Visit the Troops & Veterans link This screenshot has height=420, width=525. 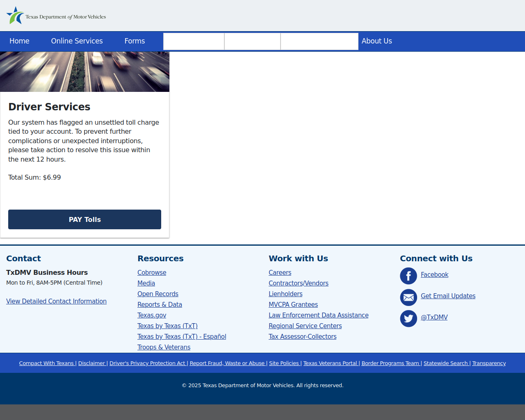[164, 347]
